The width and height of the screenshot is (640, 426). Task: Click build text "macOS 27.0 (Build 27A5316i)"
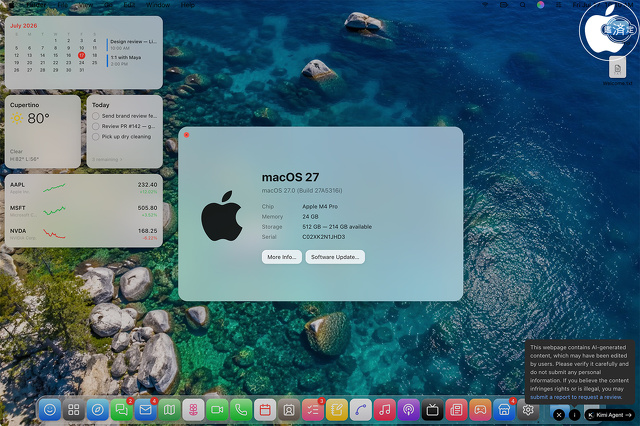click(302, 191)
